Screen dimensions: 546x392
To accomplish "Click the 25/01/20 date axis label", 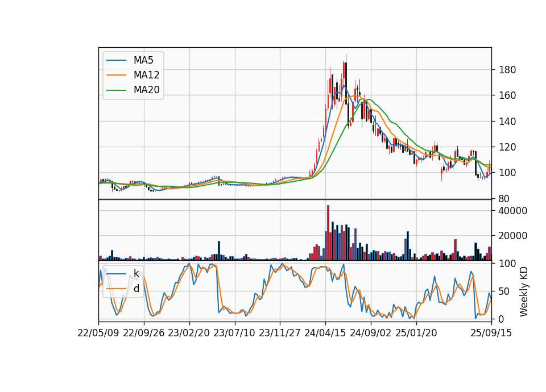I will (x=416, y=333).
